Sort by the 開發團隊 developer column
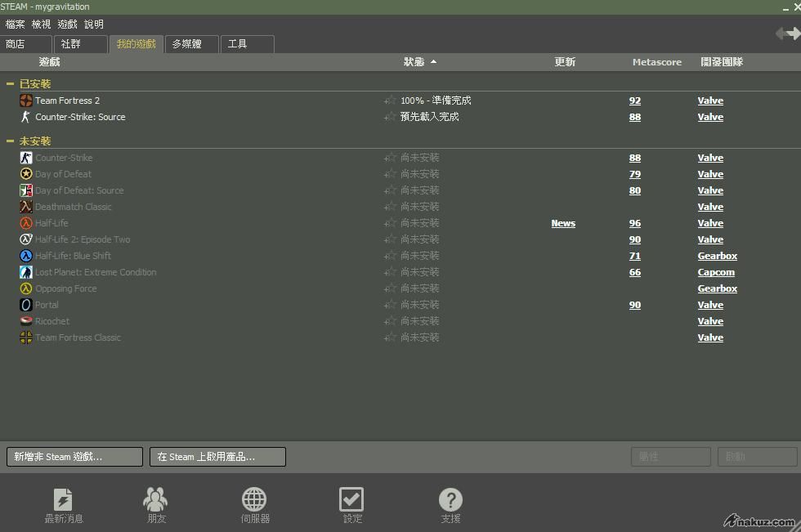Image resolution: width=801 pixels, height=532 pixels. (722, 62)
